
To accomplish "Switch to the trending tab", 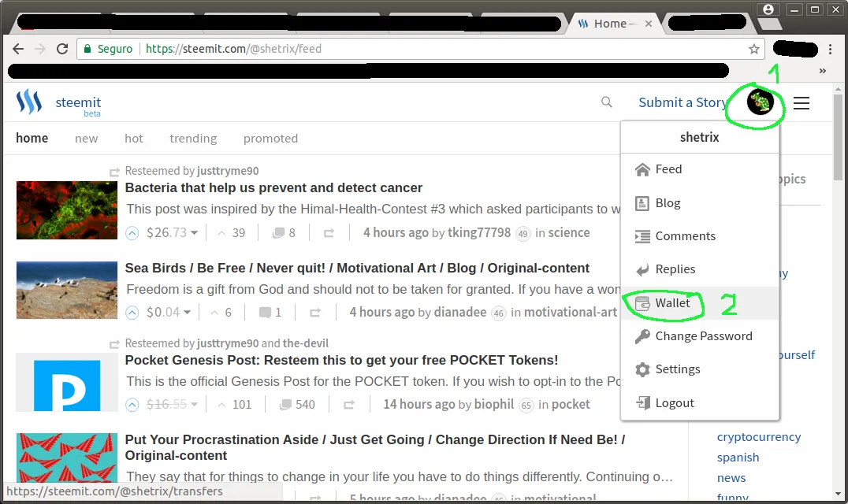I will [193, 139].
